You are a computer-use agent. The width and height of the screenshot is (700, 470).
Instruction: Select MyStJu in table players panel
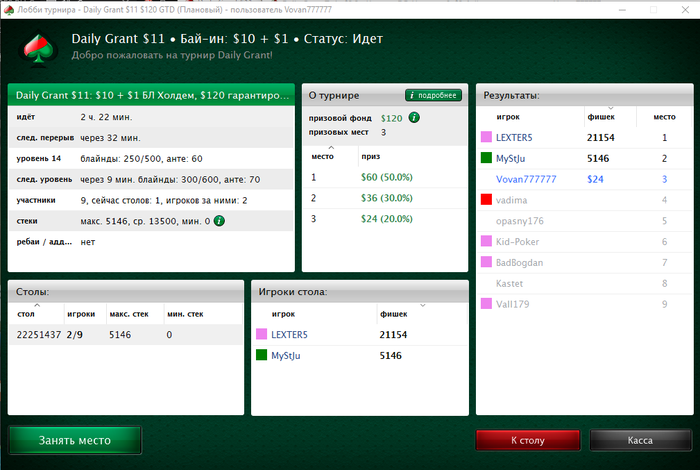(x=360, y=355)
